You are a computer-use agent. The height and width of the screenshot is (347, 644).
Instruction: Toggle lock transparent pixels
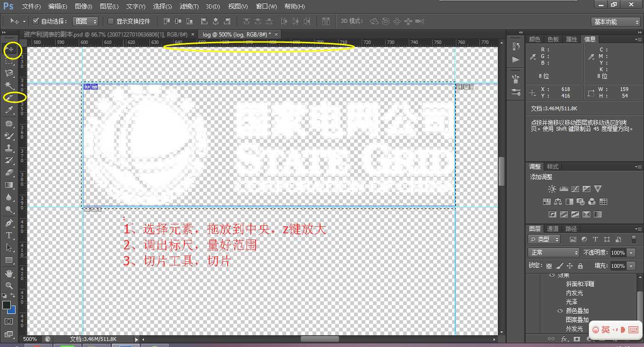pos(549,266)
